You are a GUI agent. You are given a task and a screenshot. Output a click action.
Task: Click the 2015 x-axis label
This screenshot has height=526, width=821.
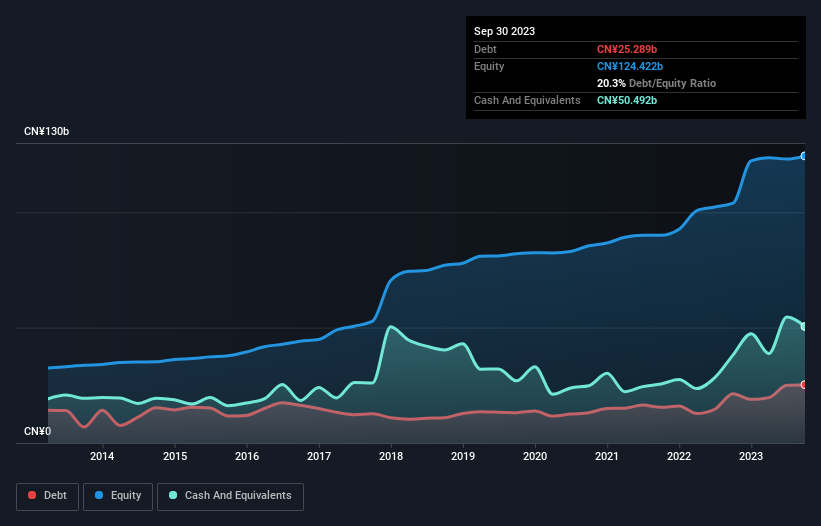coord(175,456)
